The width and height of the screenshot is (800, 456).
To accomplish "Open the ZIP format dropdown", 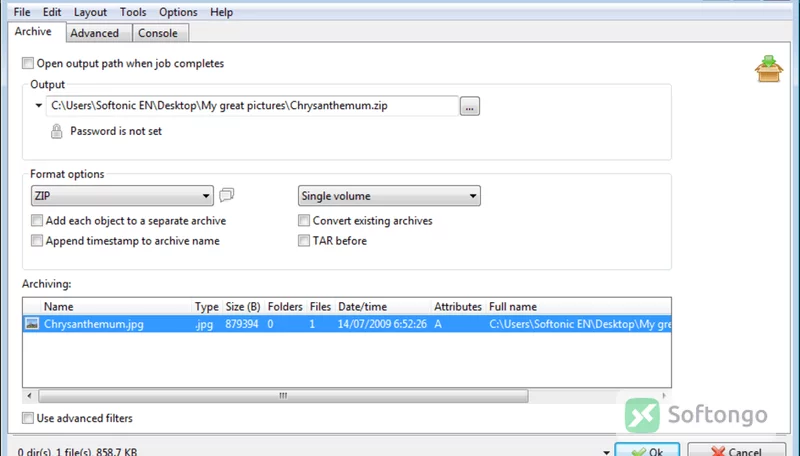I will [x=122, y=196].
